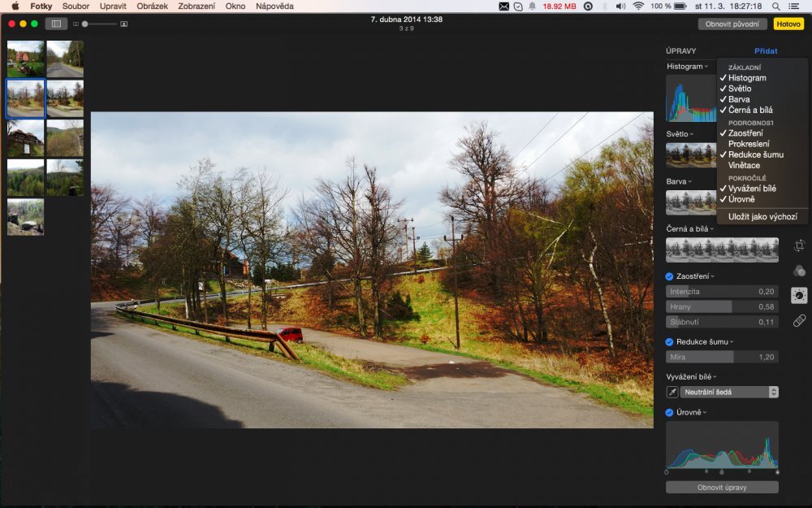The image size is (812, 508).
Task: Open the Obrázek menu
Action: 152,6
